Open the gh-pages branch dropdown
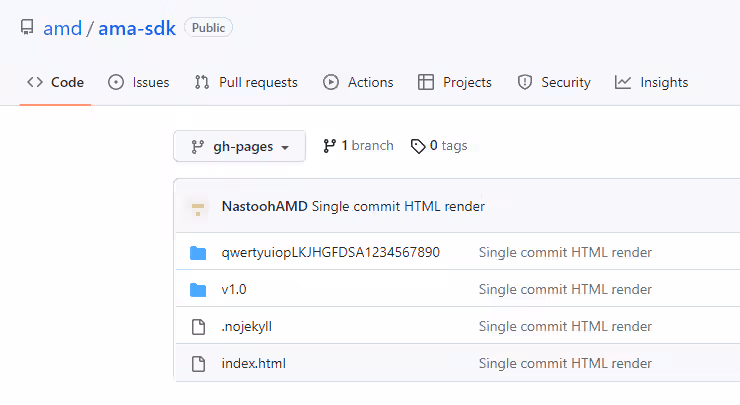The height and width of the screenshot is (405, 740). pyautogui.click(x=240, y=146)
